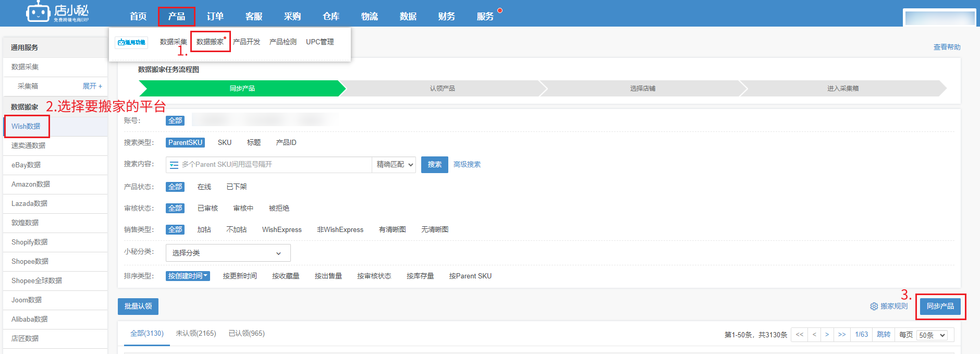
Task: Open the 50条 per-page dropdown
Action: pos(932,335)
